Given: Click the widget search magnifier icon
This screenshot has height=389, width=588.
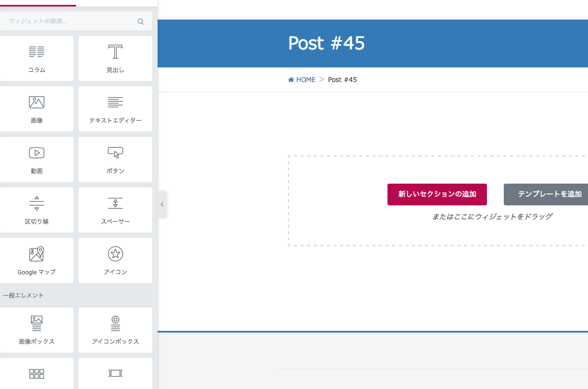Looking at the screenshot, I should (x=141, y=22).
